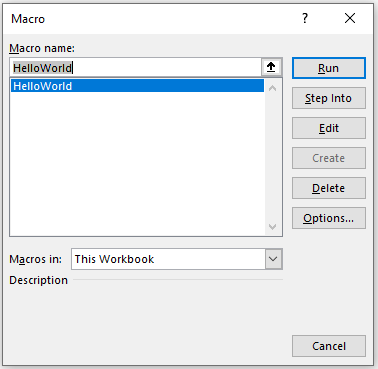The image size is (378, 369).
Task: Open the Macros in dropdown arrow
Action: [x=273, y=259]
